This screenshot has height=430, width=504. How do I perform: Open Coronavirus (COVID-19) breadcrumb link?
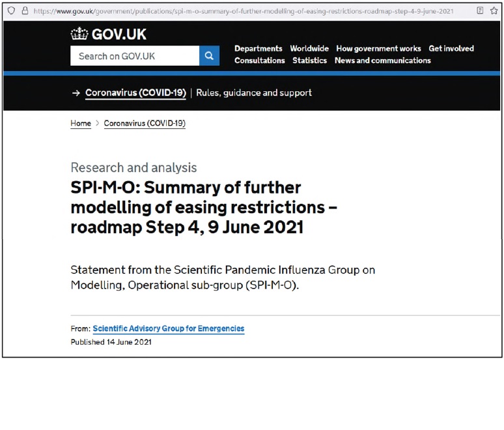click(x=145, y=124)
